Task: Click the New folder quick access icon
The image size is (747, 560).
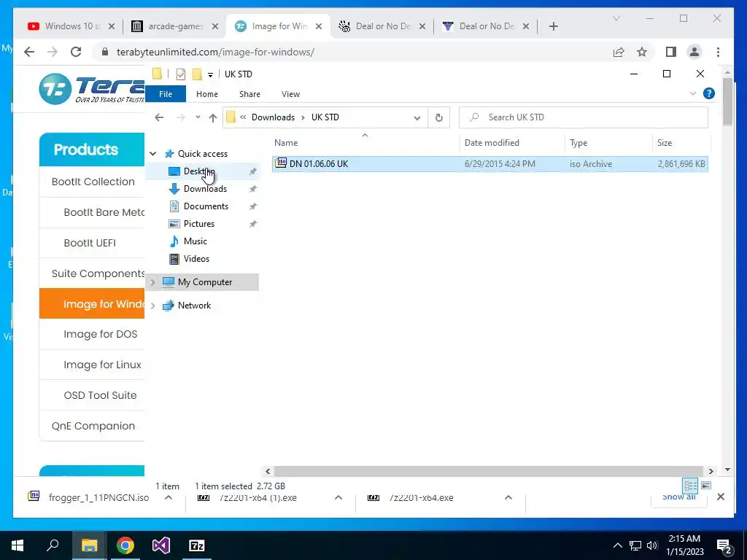Action: pos(197,74)
